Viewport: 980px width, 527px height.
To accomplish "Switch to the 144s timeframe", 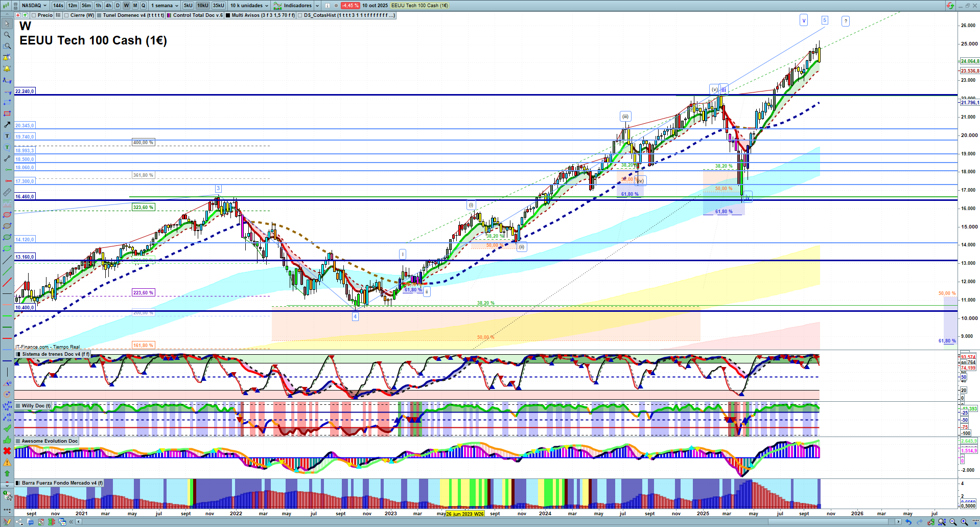I will (58, 6).
